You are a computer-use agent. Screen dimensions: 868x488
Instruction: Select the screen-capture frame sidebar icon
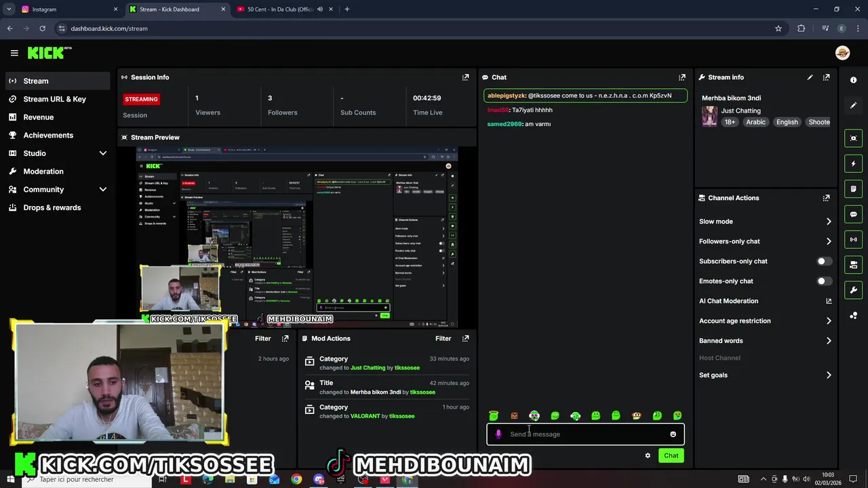tap(853, 138)
